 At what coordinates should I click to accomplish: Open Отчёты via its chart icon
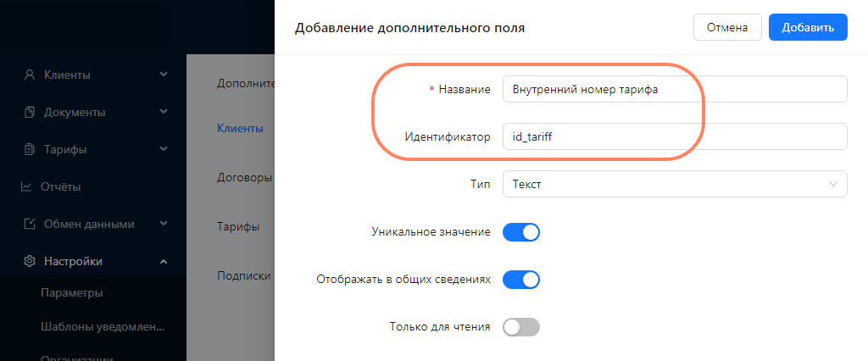(x=26, y=186)
